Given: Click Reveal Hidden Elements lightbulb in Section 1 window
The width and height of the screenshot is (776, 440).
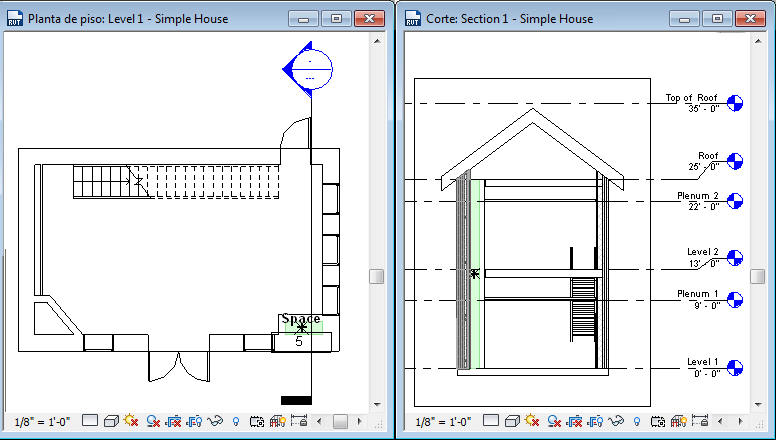Looking at the screenshot, I should click(637, 422).
